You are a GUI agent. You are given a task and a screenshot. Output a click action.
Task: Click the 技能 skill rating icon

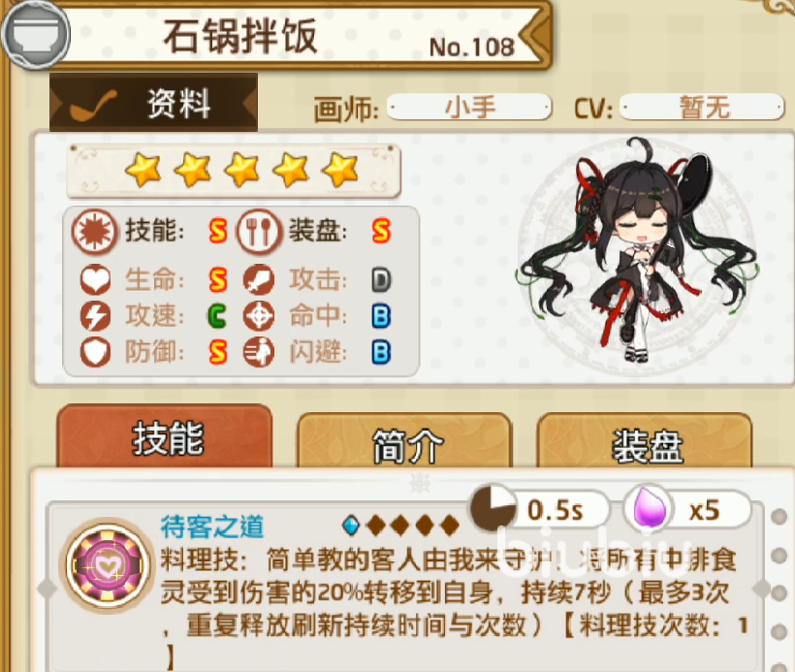[95, 232]
